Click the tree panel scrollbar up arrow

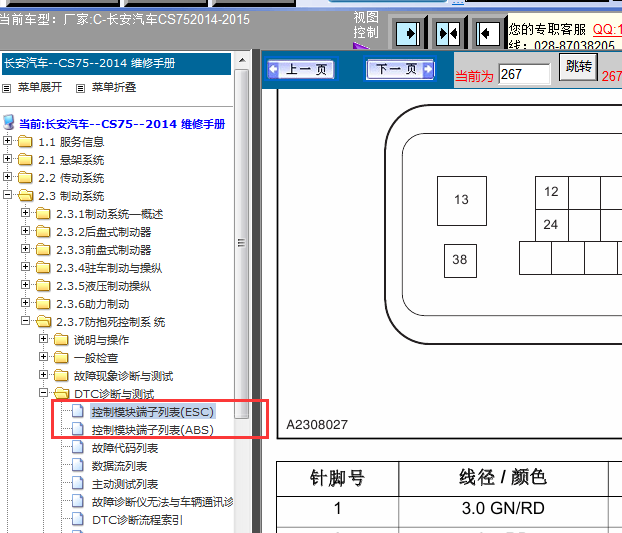242,61
